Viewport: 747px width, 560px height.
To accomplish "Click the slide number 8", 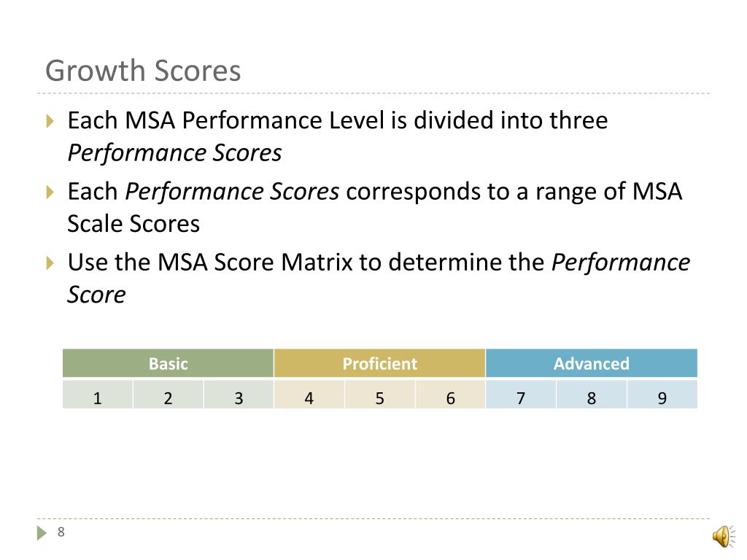I will tap(61, 532).
